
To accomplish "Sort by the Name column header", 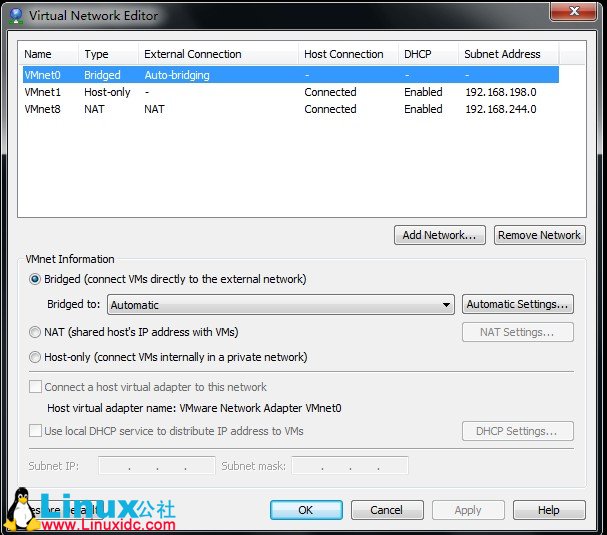I will click(48, 54).
